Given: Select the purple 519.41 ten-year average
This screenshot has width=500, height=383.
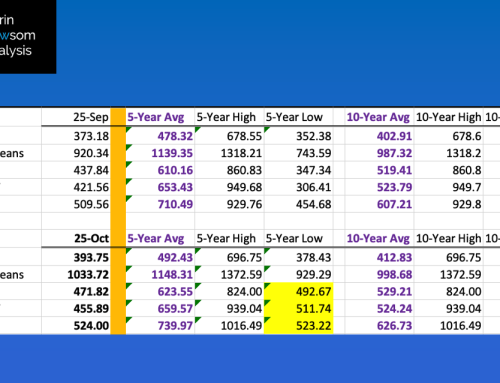Looking at the screenshot, I should pos(379,170).
